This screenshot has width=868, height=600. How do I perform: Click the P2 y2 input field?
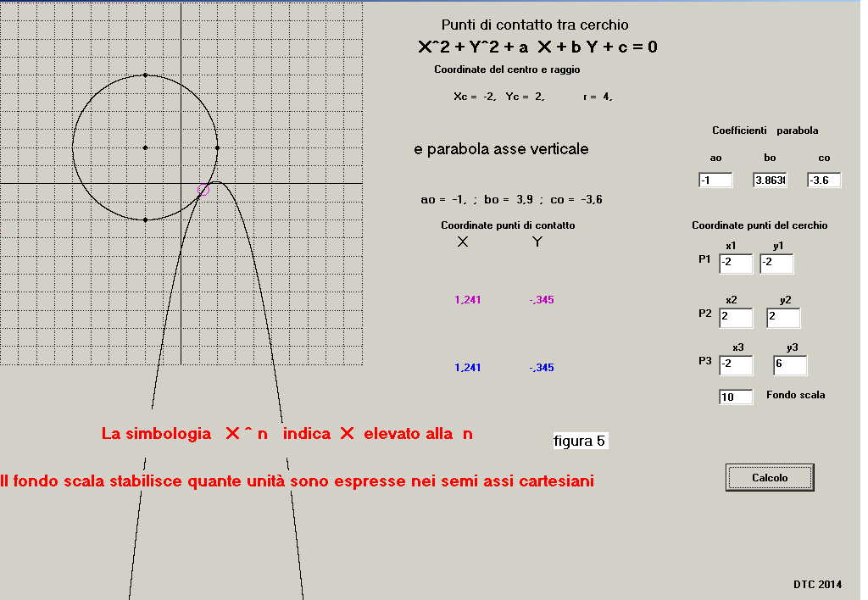(783, 318)
